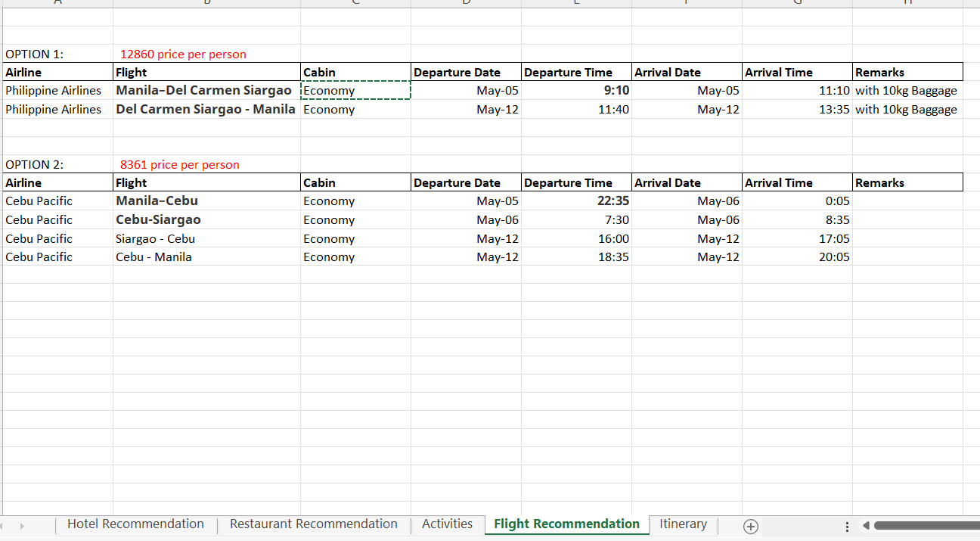Open the Activities sheet tab
Image resolution: width=980 pixels, height=541 pixels.
447,524
